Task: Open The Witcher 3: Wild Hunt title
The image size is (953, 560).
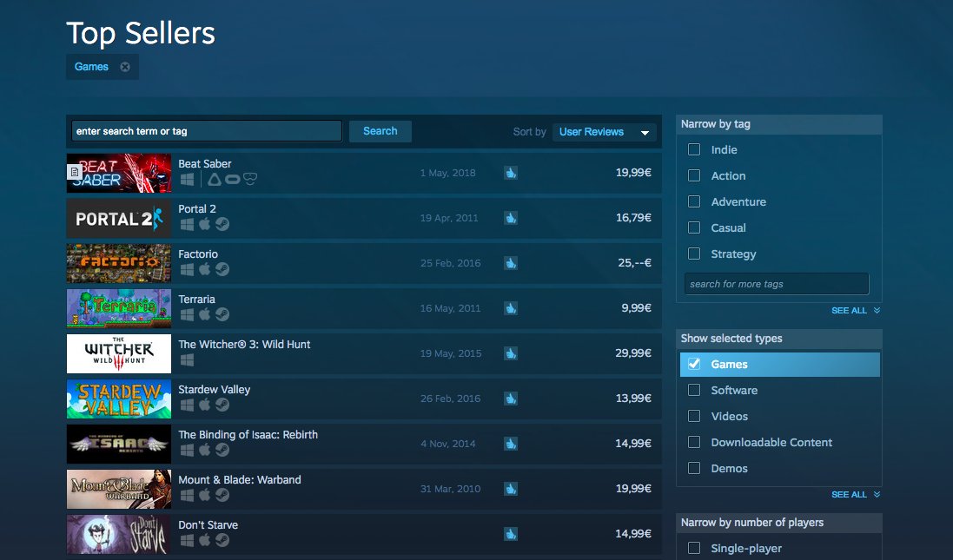Action: (x=244, y=345)
